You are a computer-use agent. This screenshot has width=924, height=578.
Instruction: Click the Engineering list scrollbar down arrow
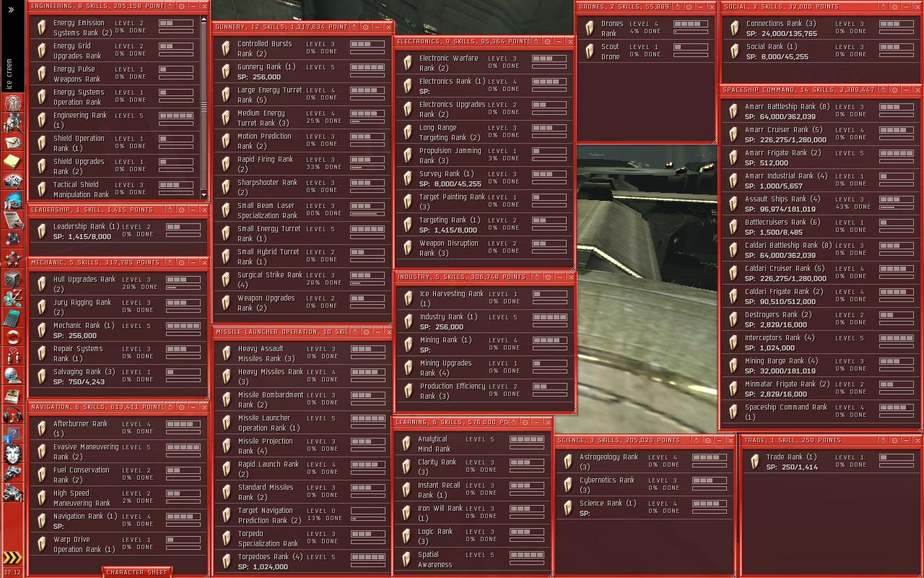pos(204,195)
